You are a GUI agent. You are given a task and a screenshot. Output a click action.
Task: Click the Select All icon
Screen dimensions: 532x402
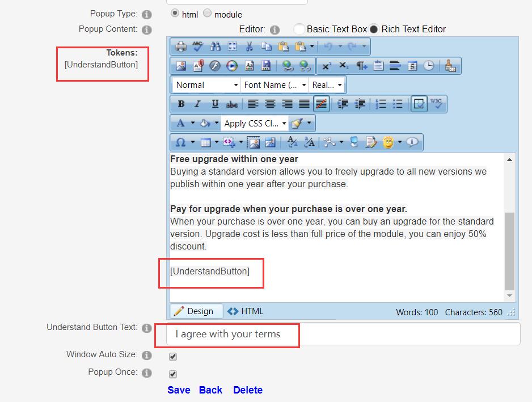233,46
